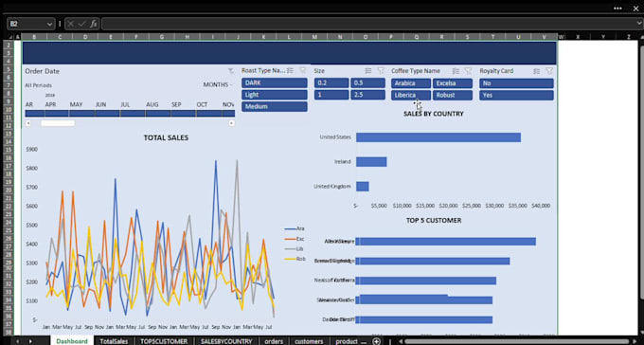Viewport: 644px width, 345px height.
Task: Click the formula bar Enter checkmark
Action: click(x=81, y=24)
